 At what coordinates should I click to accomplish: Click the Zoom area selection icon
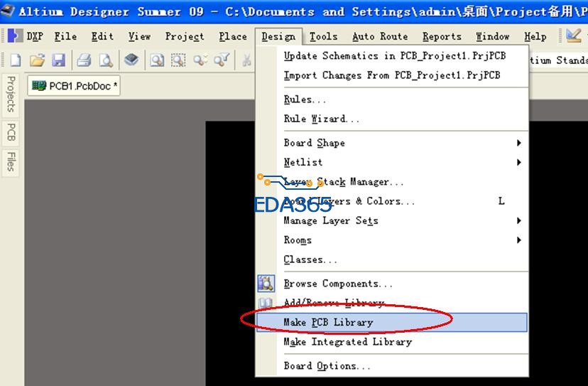[x=178, y=60]
